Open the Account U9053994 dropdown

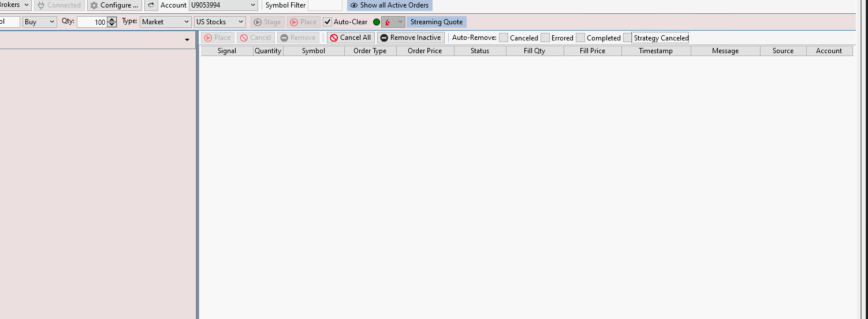pyautogui.click(x=223, y=5)
